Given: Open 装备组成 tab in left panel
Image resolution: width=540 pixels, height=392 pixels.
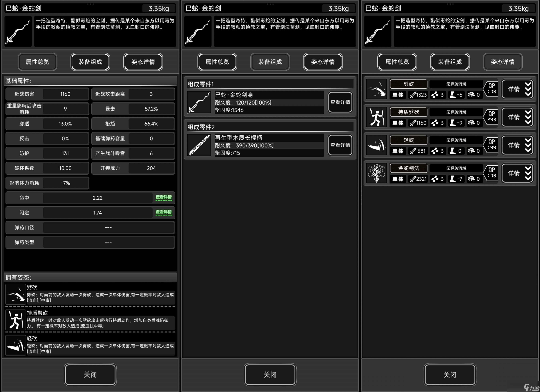Looking at the screenshot, I should (90, 62).
